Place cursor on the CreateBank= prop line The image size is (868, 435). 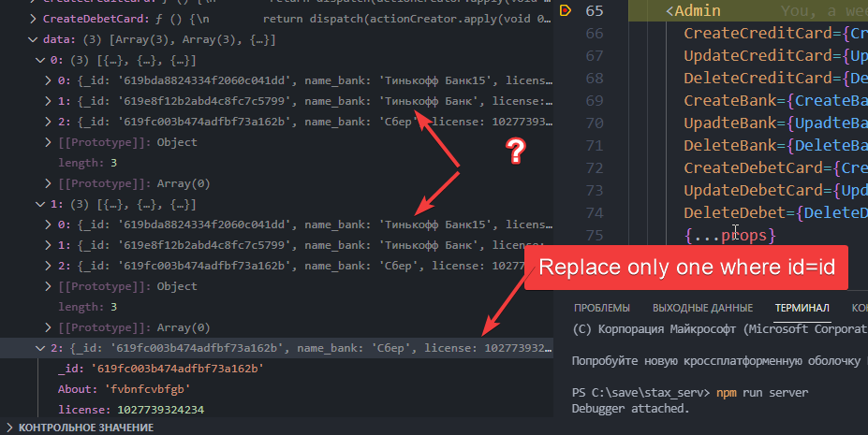pyautogui.click(x=775, y=101)
